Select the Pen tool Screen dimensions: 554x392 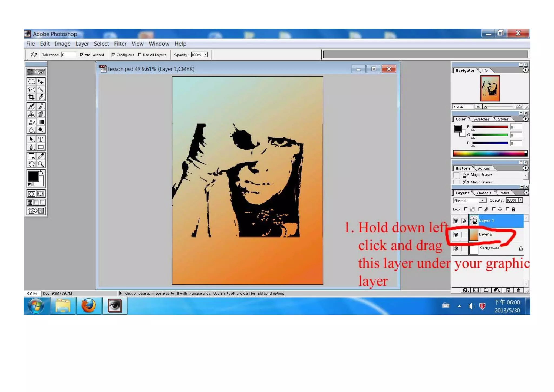(31, 147)
